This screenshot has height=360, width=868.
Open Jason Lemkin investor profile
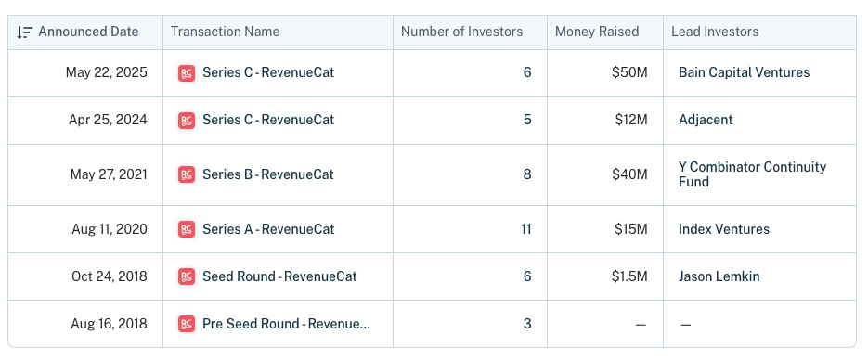(x=719, y=276)
